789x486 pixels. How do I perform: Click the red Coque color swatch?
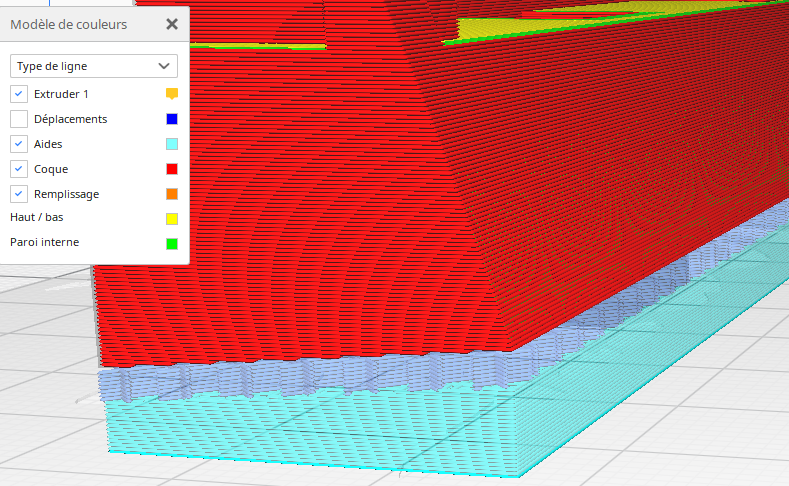172,169
